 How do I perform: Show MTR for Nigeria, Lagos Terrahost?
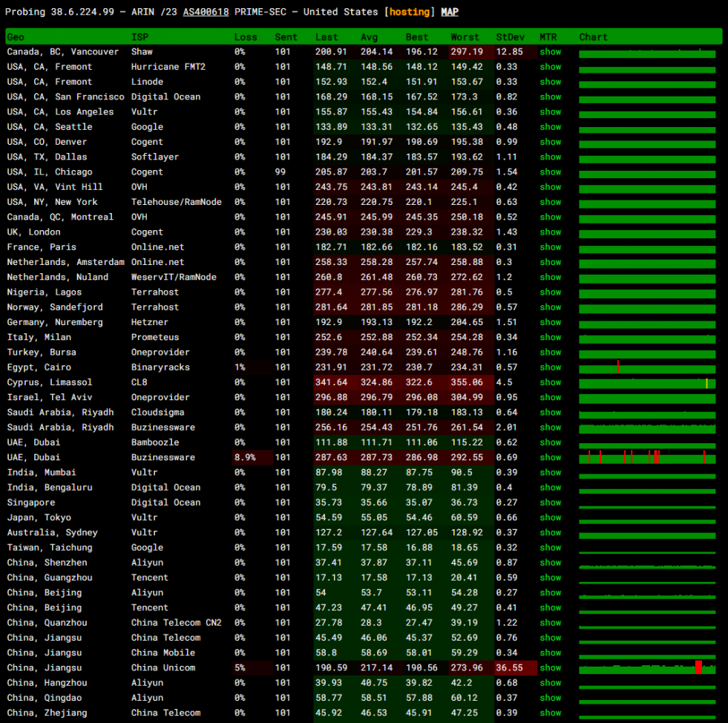550,292
